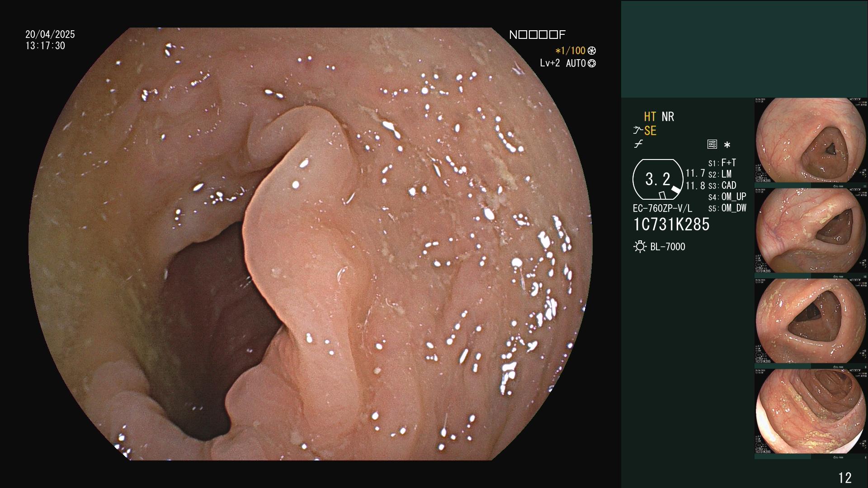Screen dimensions: 868x488
Task: Click the settings sliders icon
Action: pos(712,145)
